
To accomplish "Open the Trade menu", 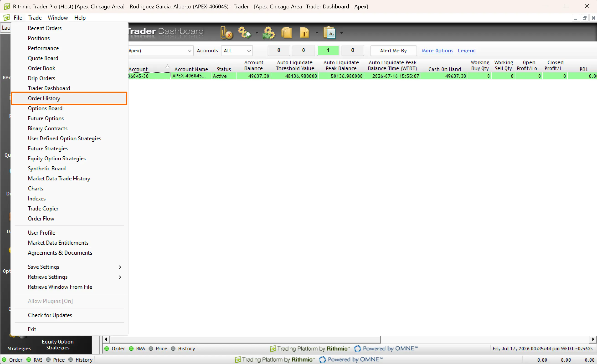I will [x=35, y=18].
